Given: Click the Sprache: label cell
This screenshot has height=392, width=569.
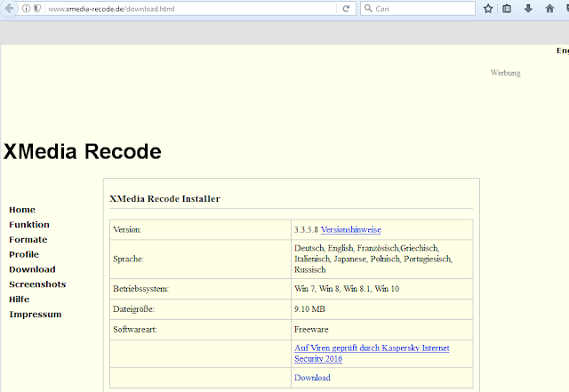Looking at the screenshot, I should [200, 260].
